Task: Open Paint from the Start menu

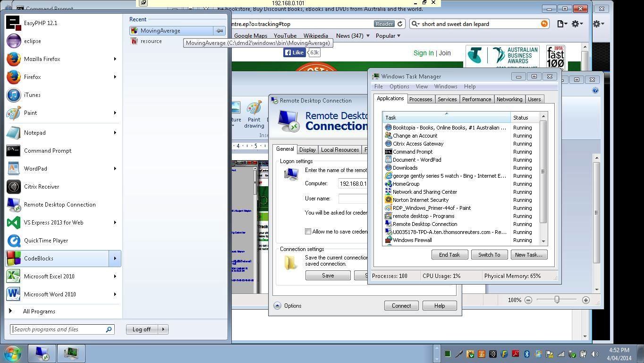Action: [x=63, y=112]
